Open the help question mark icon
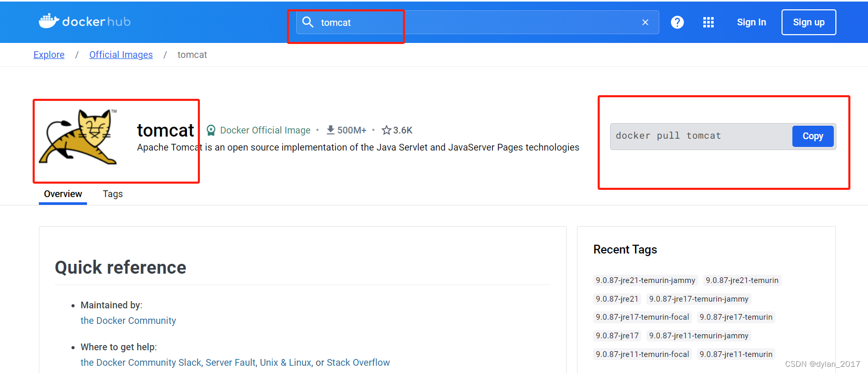Screen dimensions: 868x373 click(x=677, y=22)
